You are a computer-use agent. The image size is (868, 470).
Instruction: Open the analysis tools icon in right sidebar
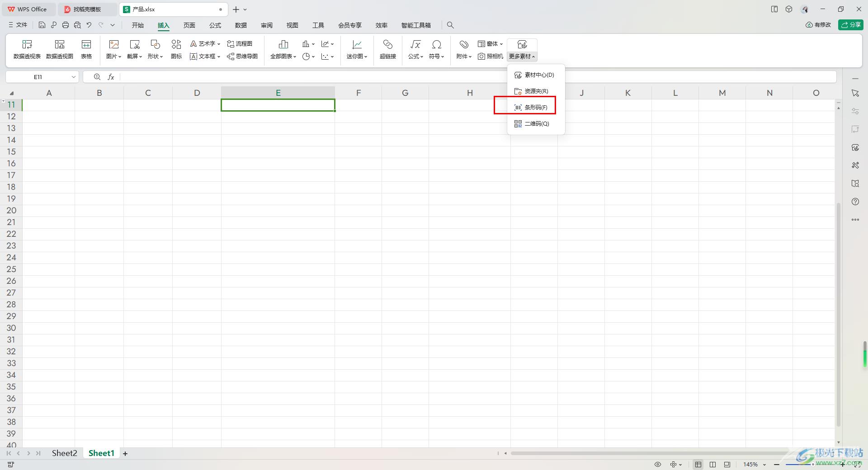(x=855, y=165)
